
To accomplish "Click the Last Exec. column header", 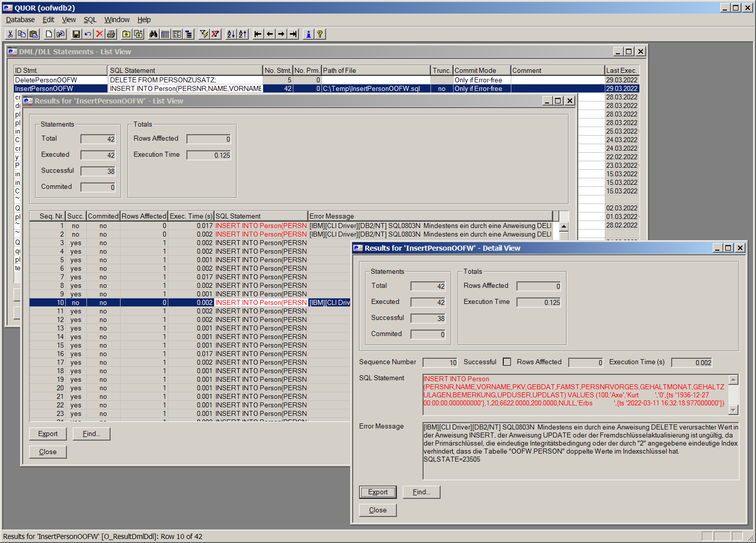I will coord(621,70).
